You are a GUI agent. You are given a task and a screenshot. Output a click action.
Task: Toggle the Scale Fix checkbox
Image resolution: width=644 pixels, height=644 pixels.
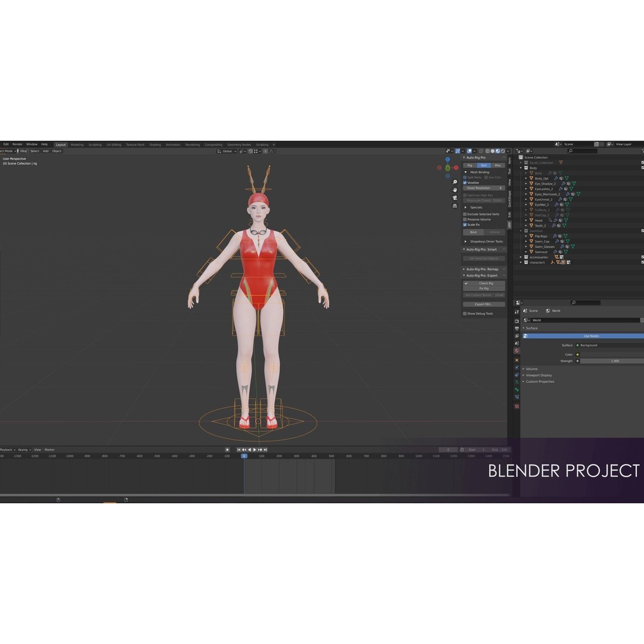465,225
